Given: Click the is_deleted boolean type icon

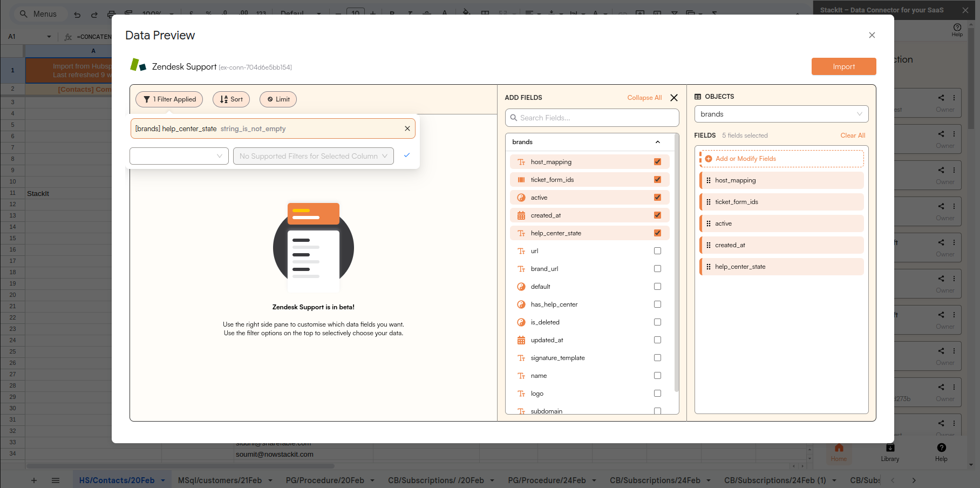Looking at the screenshot, I should coord(521,322).
